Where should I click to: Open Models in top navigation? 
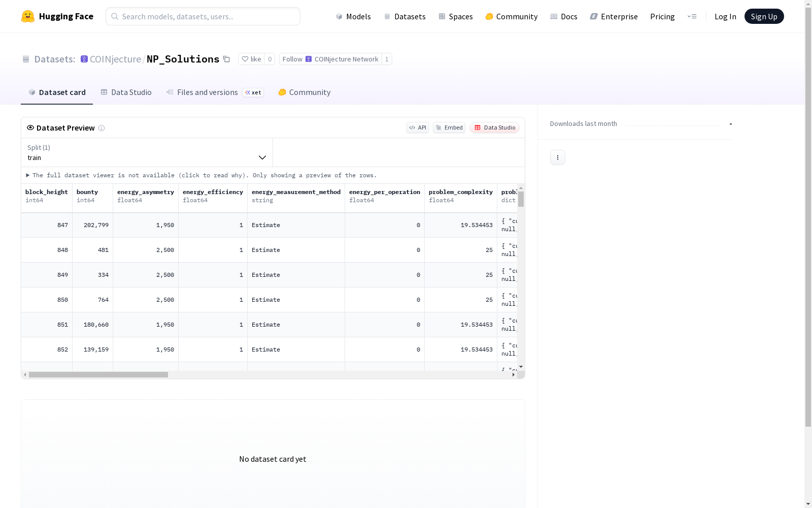(353, 16)
